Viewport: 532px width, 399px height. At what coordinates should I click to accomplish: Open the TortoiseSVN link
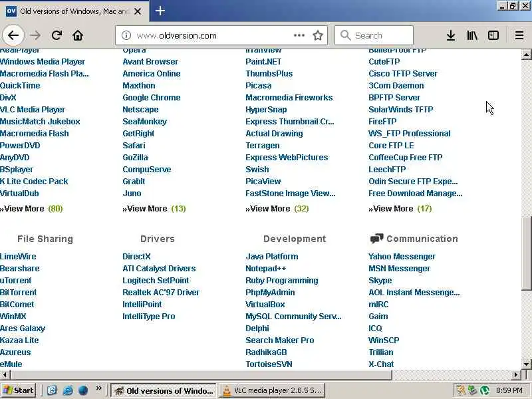269,364
